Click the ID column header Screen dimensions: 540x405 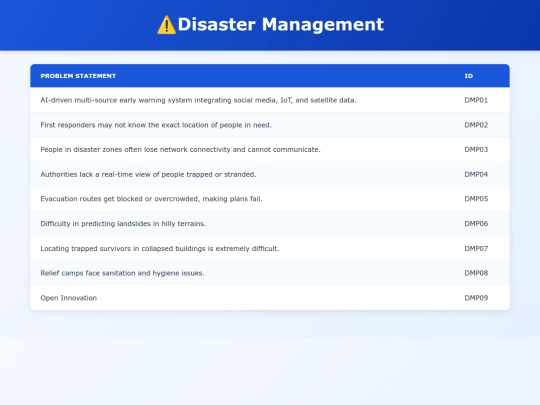pos(469,76)
